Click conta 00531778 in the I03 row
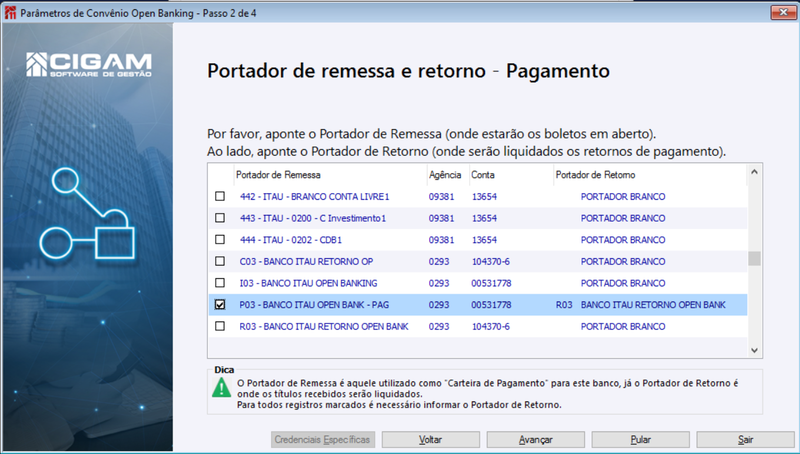800x454 pixels. coord(491,283)
